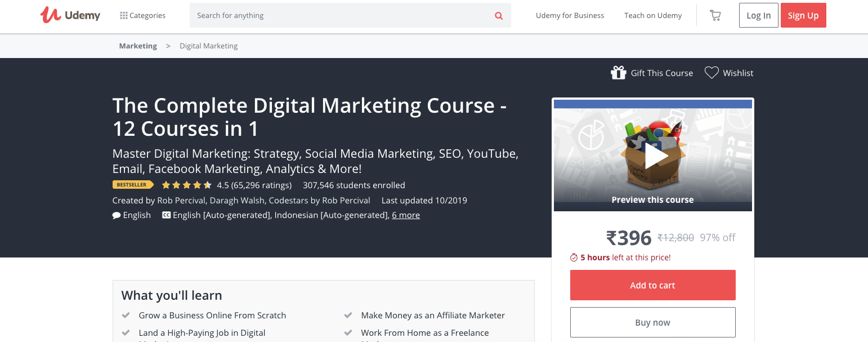Click Udemy for Business

click(x=570, y=15)
